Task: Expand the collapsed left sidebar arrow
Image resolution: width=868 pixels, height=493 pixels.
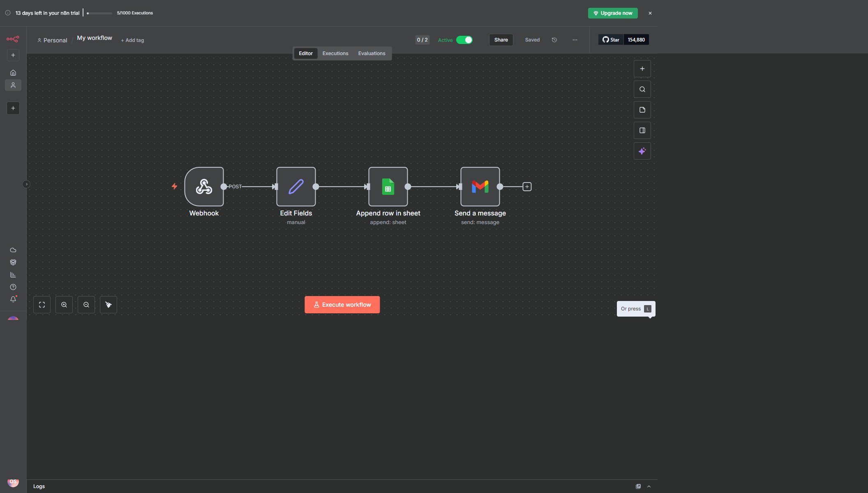Action: tap(26, 184)
